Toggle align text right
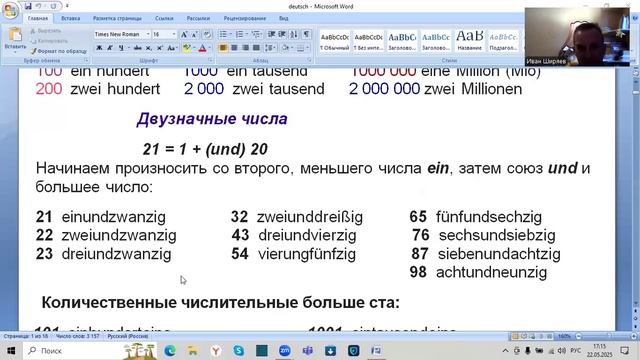The height and width of the screenshot is (360, 640). [x=245, y=48]
